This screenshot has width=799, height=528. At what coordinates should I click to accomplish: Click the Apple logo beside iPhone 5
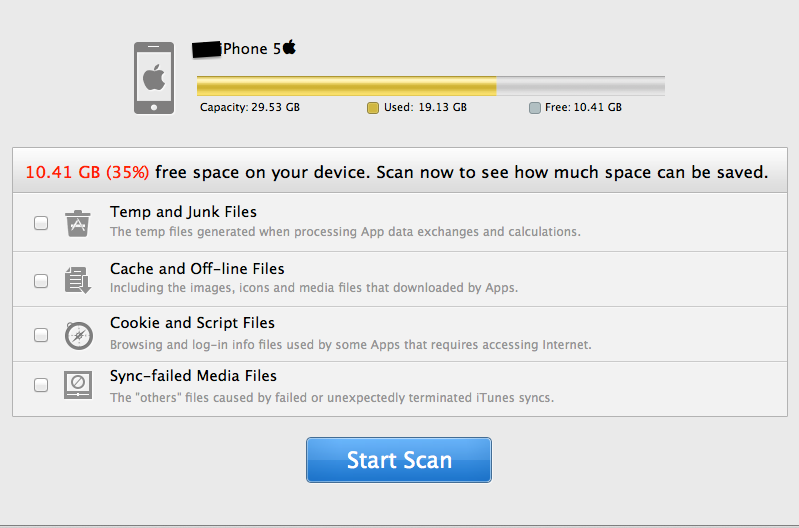[290, 47]
